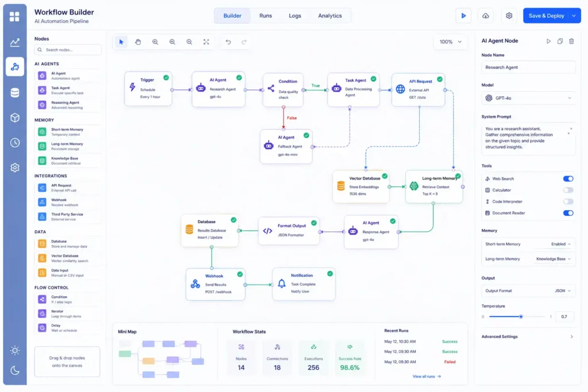Run the workflow with the play button

[463, 15]
